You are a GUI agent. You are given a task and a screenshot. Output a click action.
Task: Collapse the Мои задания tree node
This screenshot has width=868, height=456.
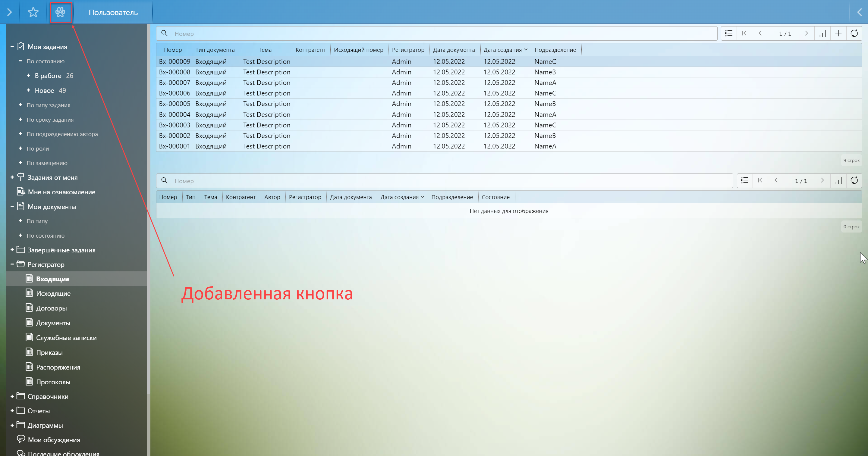click(12, 46)
